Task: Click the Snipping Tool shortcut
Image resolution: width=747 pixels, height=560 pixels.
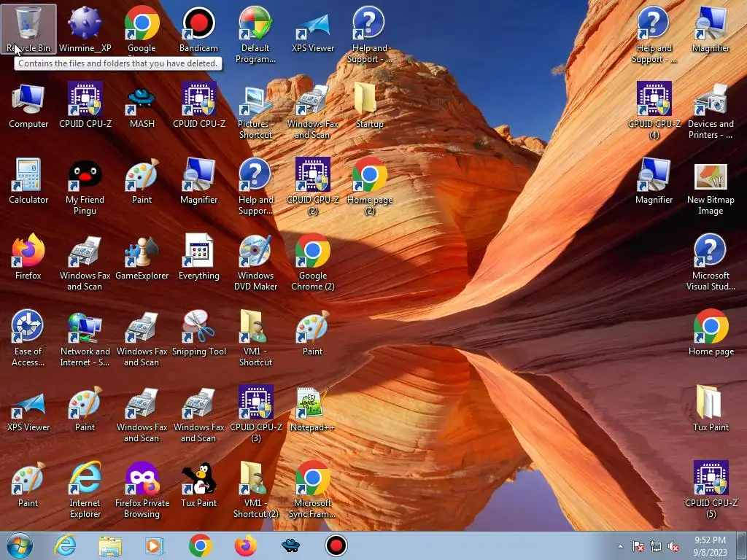Action: point(198,332)
